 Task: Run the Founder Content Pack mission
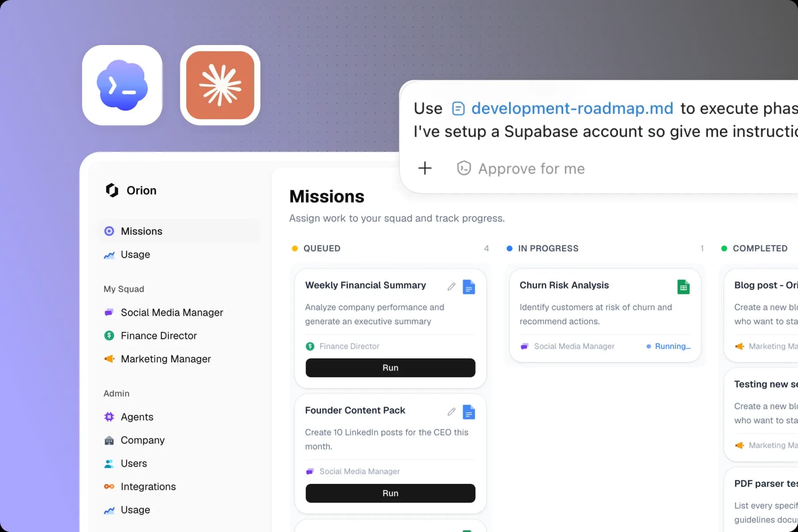tap(390, 493)
